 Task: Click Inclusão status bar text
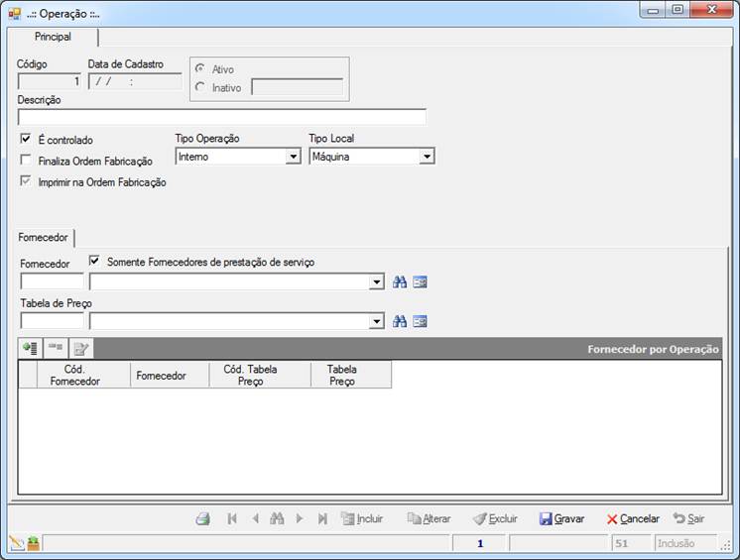point(676,543)
